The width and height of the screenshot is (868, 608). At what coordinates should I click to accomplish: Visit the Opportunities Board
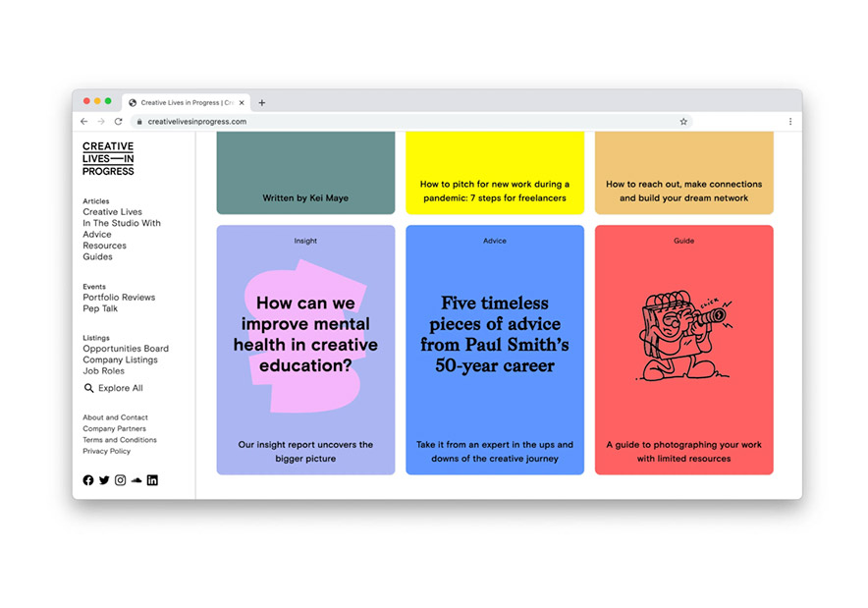point(126,349)
